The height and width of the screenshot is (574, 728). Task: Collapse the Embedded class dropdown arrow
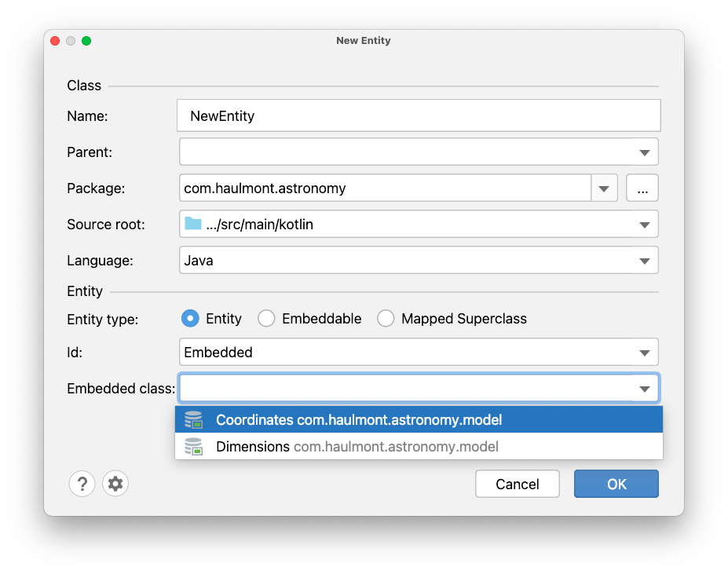click(x=645, y=388)
